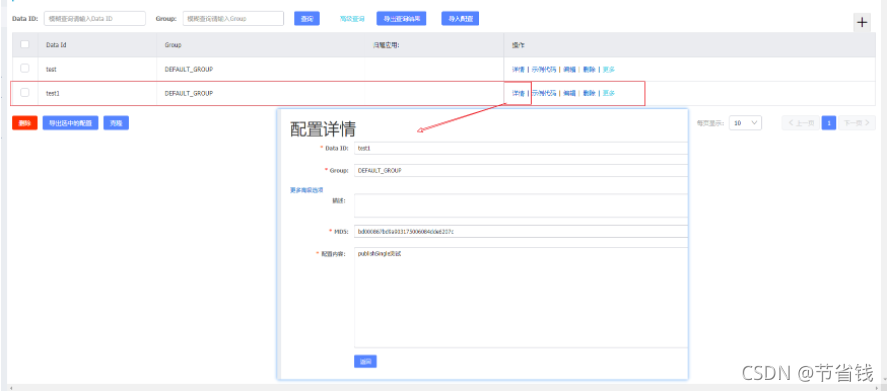Toggle the select-all checkbox in table header
Image resolution: width=889 pixels, height=391 pixels.
25,44
